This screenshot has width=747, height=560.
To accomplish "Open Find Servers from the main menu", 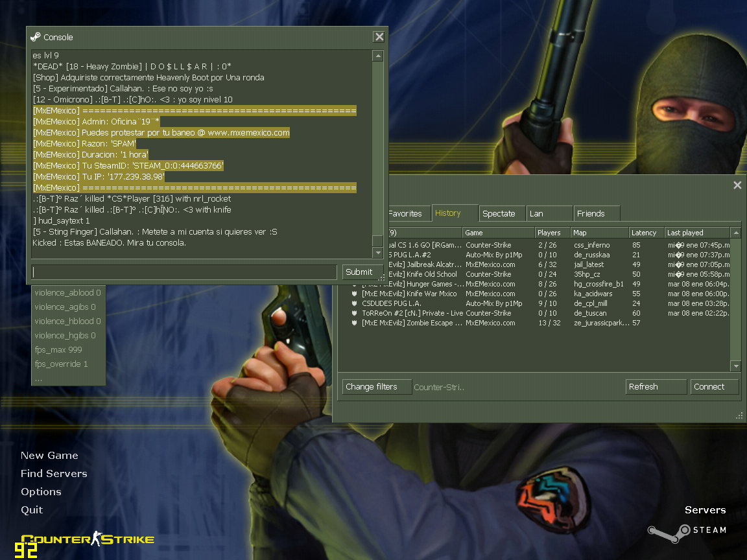I will point(54,473).
